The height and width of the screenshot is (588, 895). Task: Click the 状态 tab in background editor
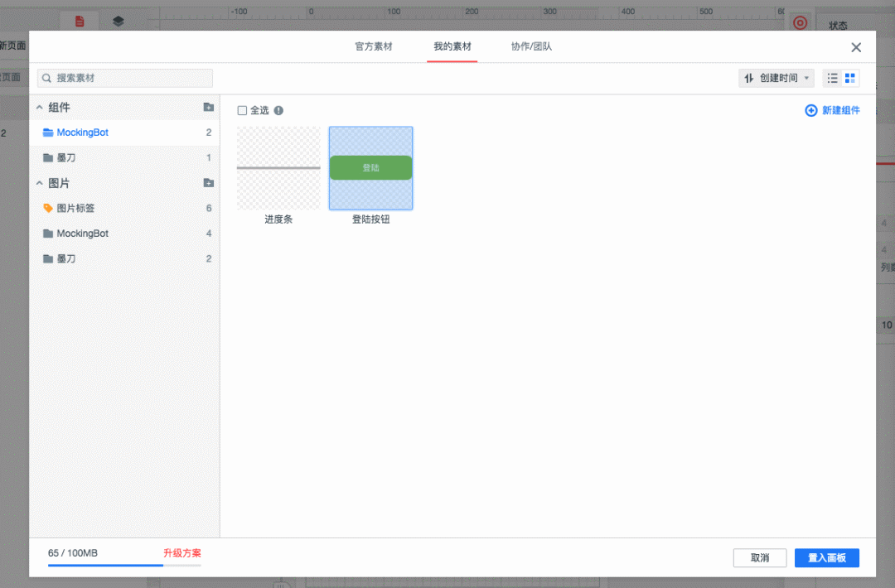coord(838,26)
